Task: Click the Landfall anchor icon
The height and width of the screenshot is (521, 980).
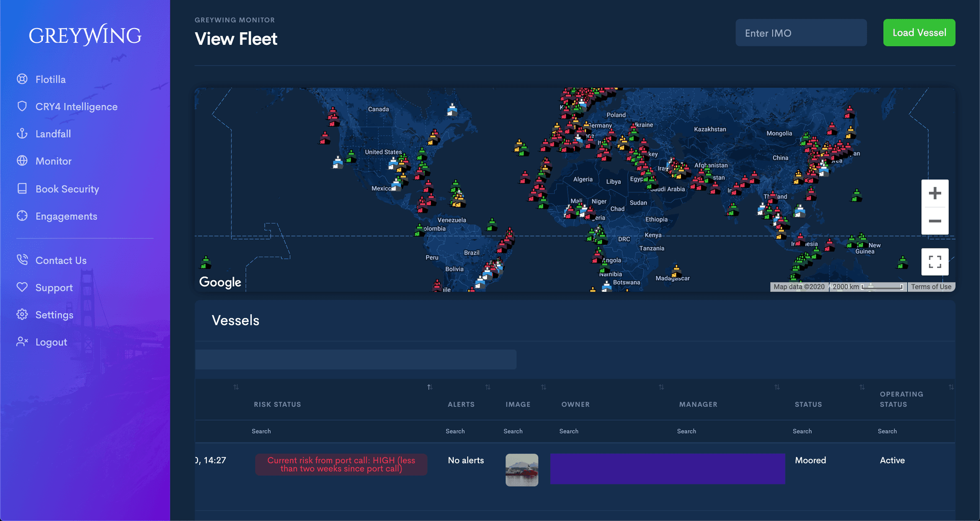Action: coord(22,134)
